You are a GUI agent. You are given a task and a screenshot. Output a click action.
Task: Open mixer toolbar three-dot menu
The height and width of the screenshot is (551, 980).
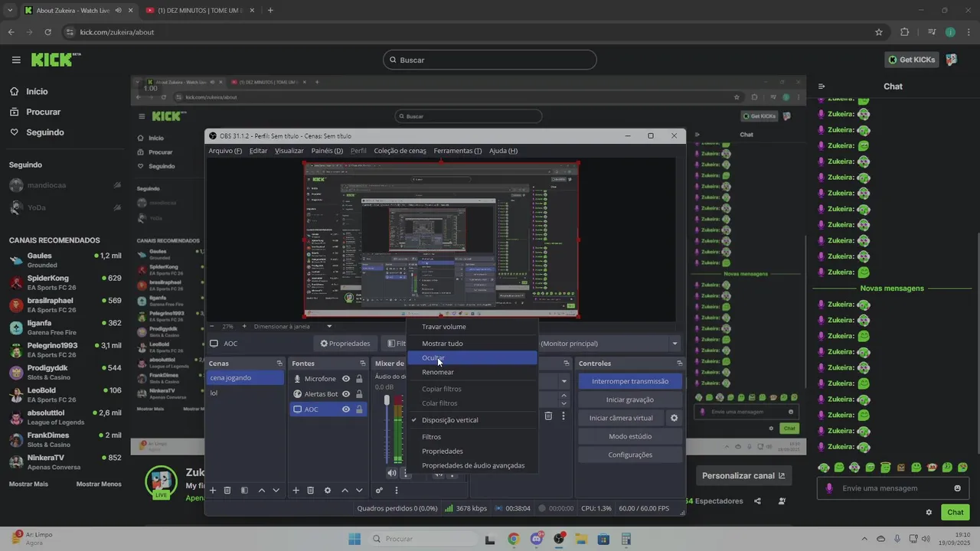pyautogui.click(x=396, y=491)
